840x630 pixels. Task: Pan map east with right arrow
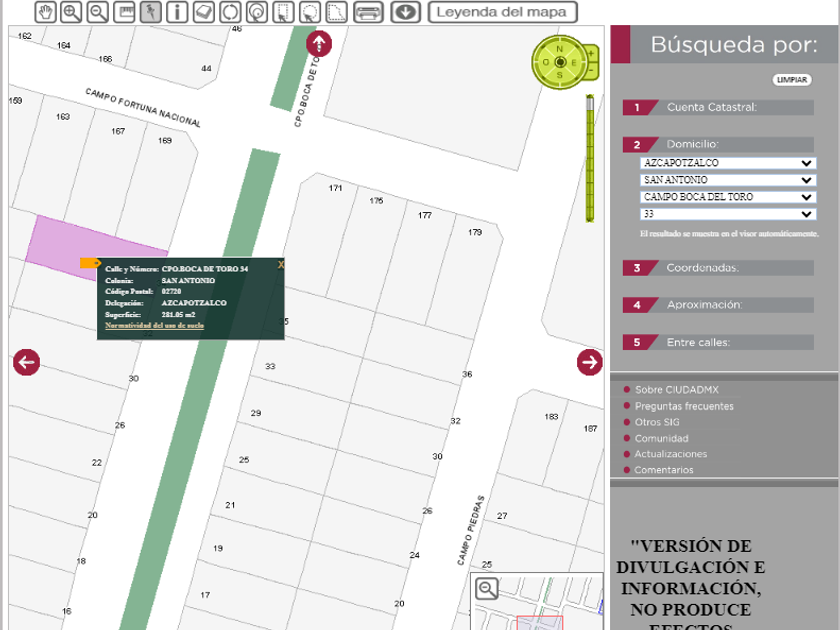point(589,362)
